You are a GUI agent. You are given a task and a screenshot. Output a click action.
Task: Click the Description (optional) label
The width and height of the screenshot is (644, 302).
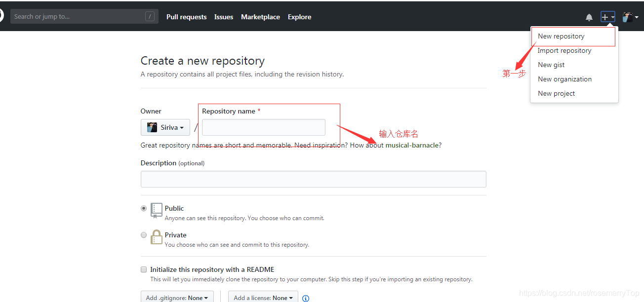pyautogui.click(x=172, y=163)
